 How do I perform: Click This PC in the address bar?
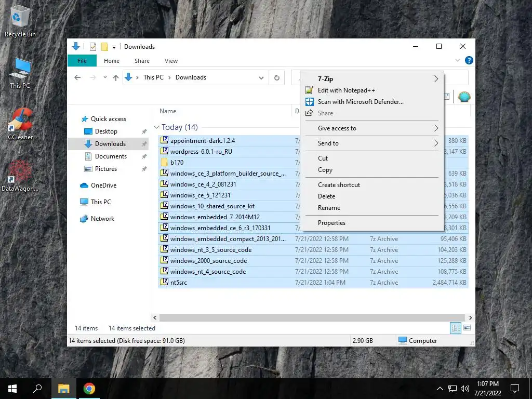tap(153, 77)
